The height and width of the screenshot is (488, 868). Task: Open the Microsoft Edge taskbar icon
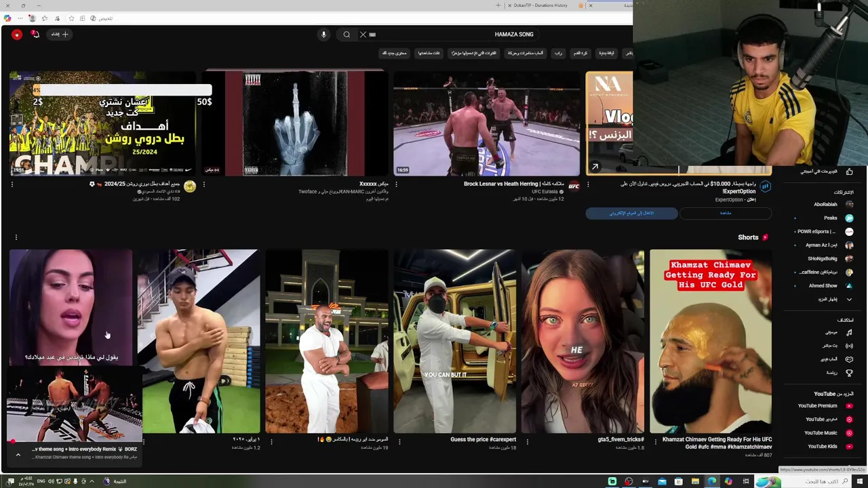711,481
